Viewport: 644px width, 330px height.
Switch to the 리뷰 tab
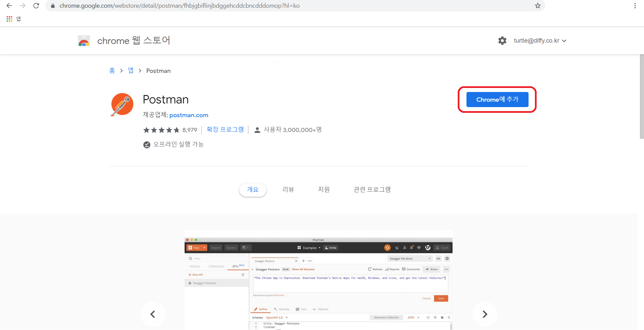click(x=288, y=190)
